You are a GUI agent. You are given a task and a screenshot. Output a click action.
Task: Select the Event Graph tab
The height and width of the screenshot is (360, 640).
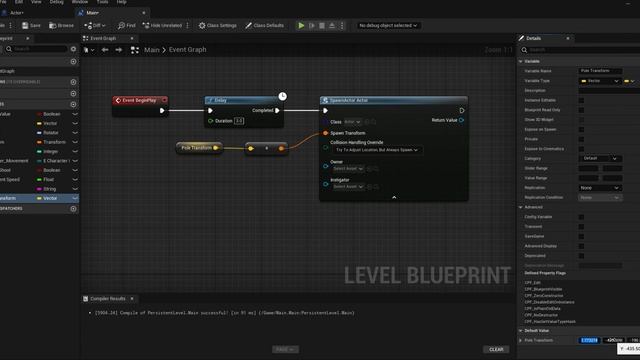click(108, 38)
